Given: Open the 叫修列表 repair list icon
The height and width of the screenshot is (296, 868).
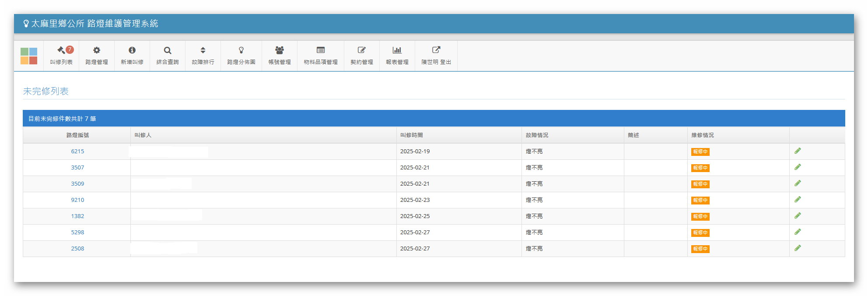Looking at the screenshot, I should pos(61,50).
